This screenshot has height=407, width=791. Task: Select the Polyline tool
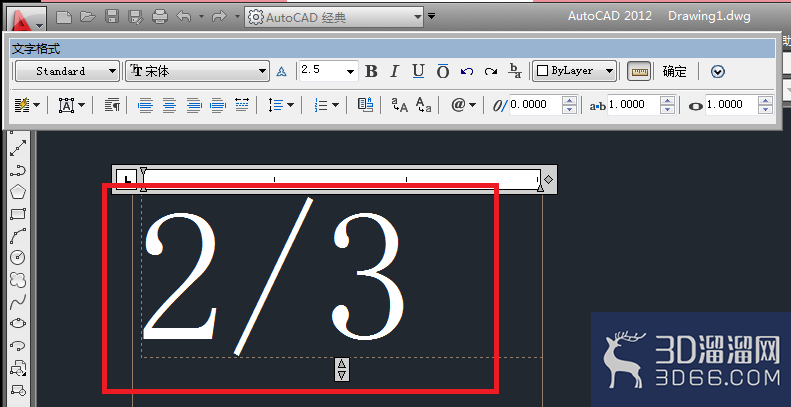18,170
